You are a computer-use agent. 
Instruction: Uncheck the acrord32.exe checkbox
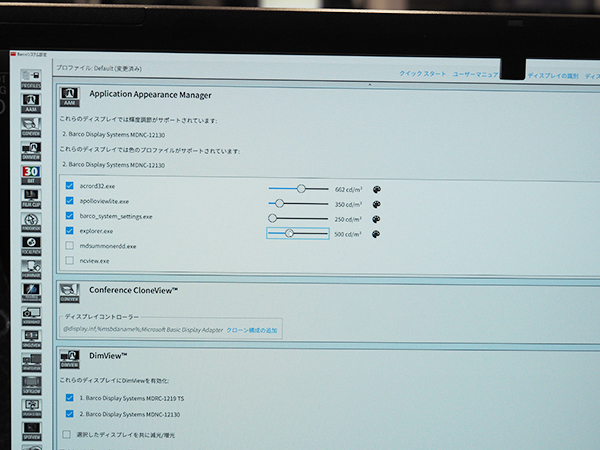click(69, 186)
